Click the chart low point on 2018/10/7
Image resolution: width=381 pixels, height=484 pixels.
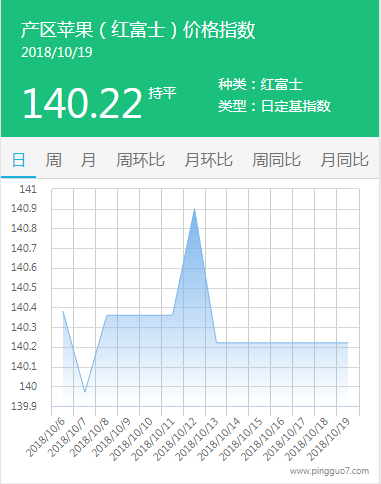click(x=85, y=392)
